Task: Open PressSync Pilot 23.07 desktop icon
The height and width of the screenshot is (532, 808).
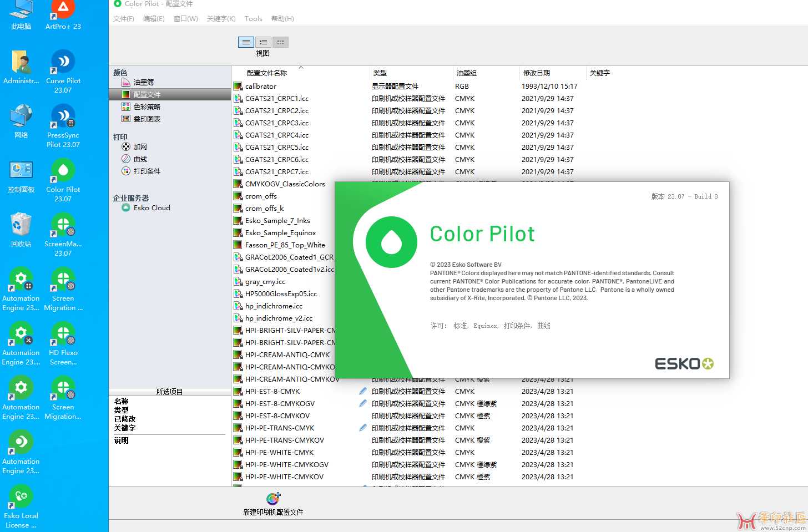Action: pos(63,126)
